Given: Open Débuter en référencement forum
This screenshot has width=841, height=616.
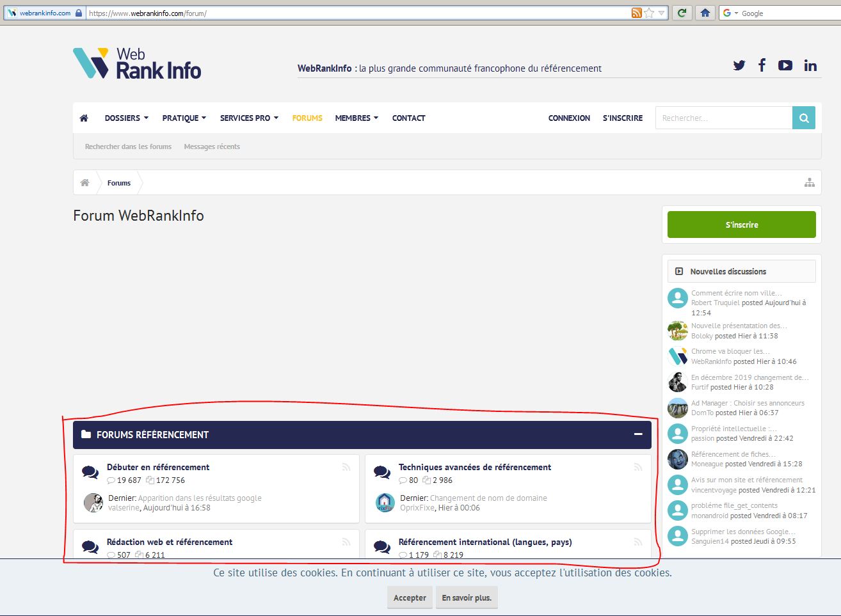Looking at the screenshot, I should pos(158,467).
